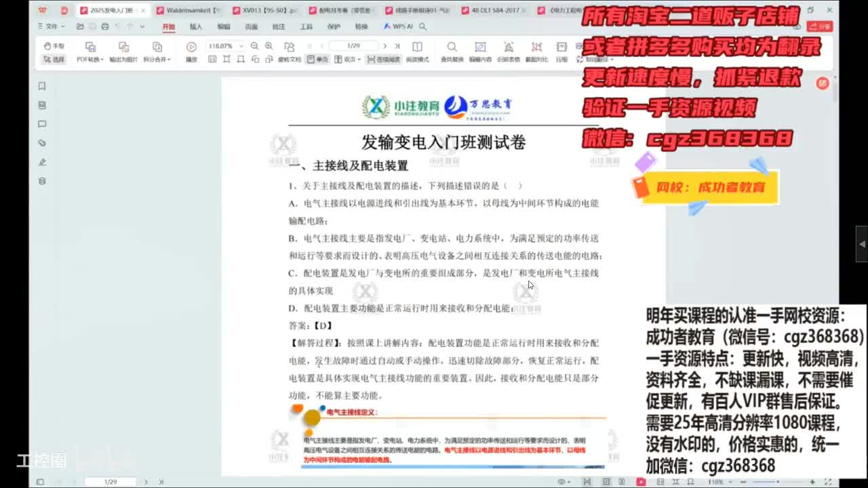Open the WPS AI button

(x=398, y=26)
